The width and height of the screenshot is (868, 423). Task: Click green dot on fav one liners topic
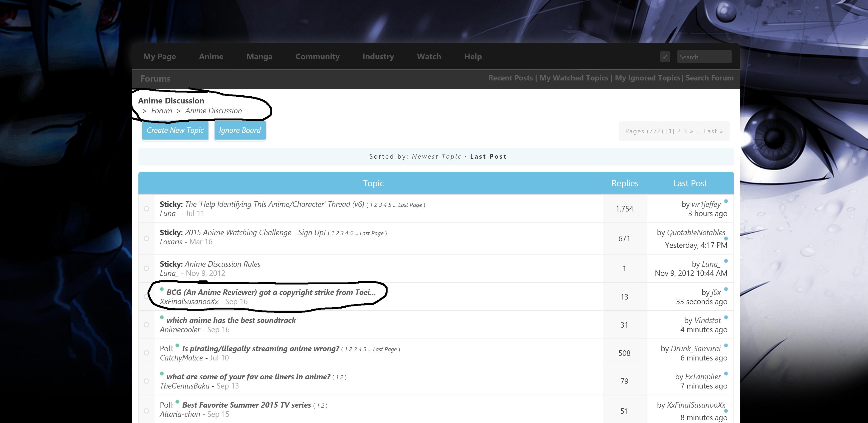[162, 373]
